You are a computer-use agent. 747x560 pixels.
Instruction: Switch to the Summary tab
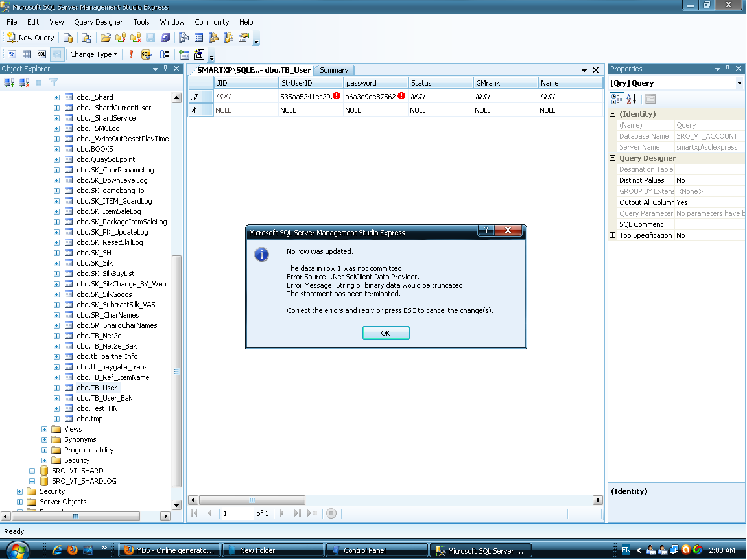coord(334,70)
